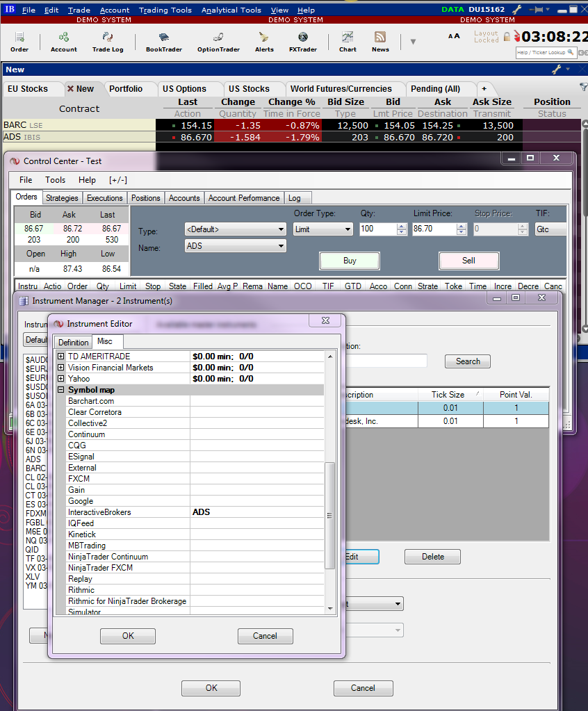Open the News feed icon
Screen dimensions: 588x711
pyautogui.click(x=380, y=42)
